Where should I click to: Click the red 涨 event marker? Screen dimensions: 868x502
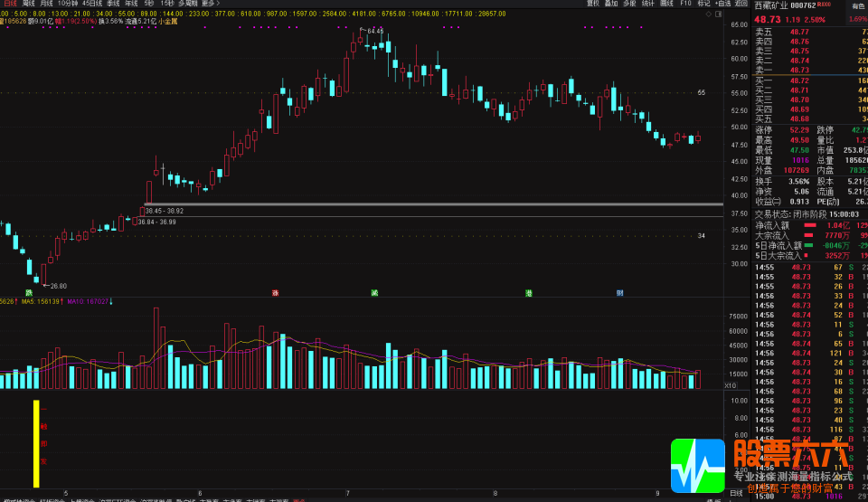pos(275,292)
